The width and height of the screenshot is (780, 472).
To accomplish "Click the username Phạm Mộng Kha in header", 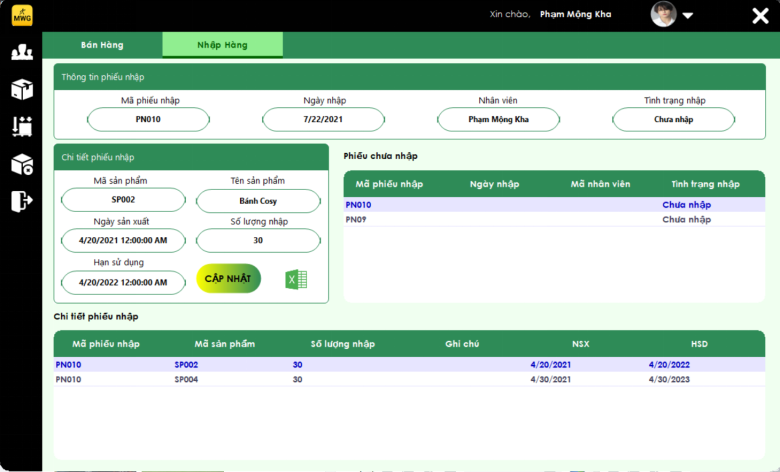I will [x=576, y=14].
